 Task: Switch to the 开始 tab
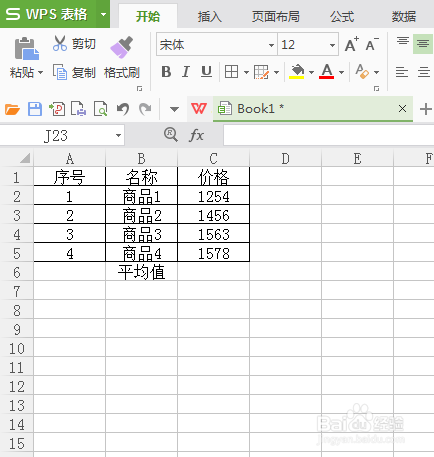coord(148,16)
